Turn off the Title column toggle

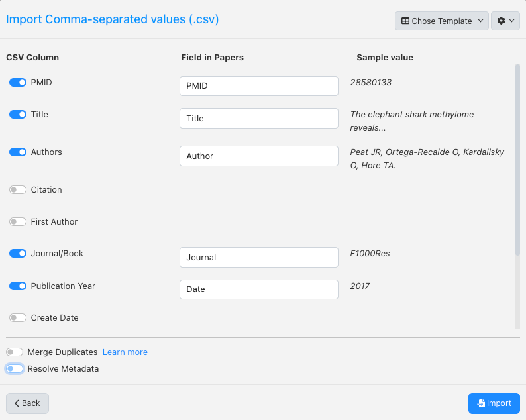click(18, 115)
